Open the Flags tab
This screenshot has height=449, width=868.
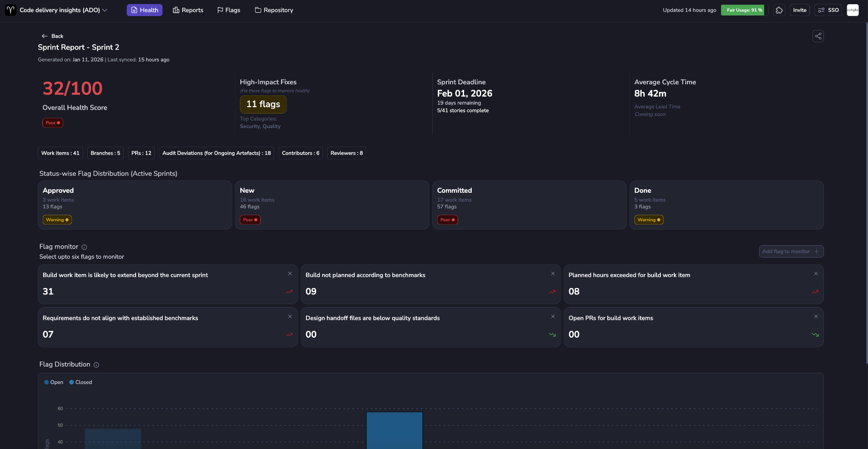coord(228,10)
